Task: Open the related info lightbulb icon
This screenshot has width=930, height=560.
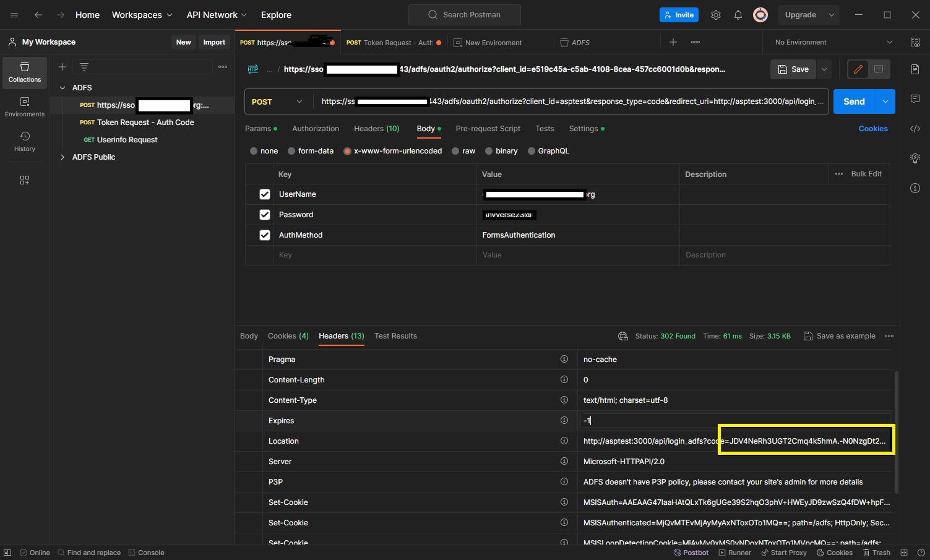Action: click(x=915, y=158)
